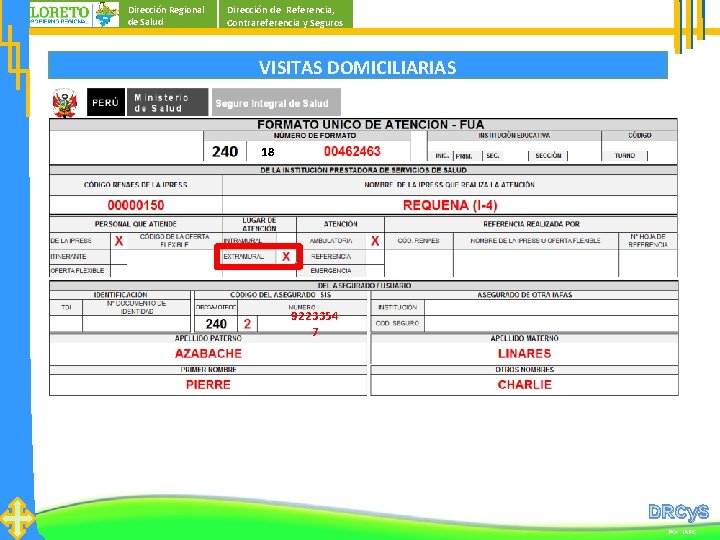Click the TDI field
720x540 pixels.
pyautogui.click(x=66, y=323)
